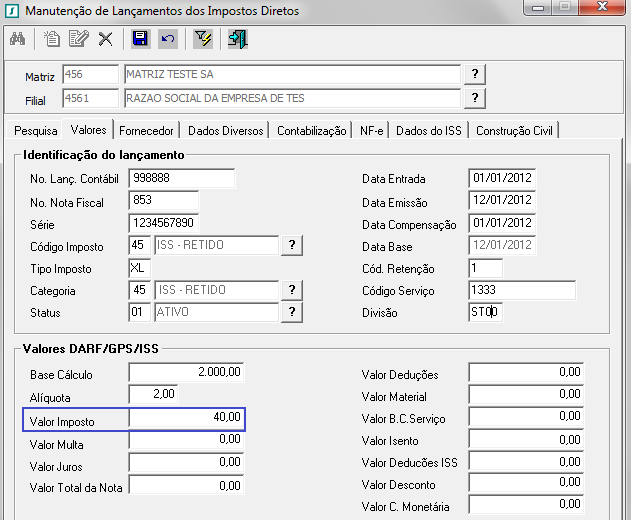Click the delete X toolbar icon
631x520 pixels.
[x=105, y=39]
